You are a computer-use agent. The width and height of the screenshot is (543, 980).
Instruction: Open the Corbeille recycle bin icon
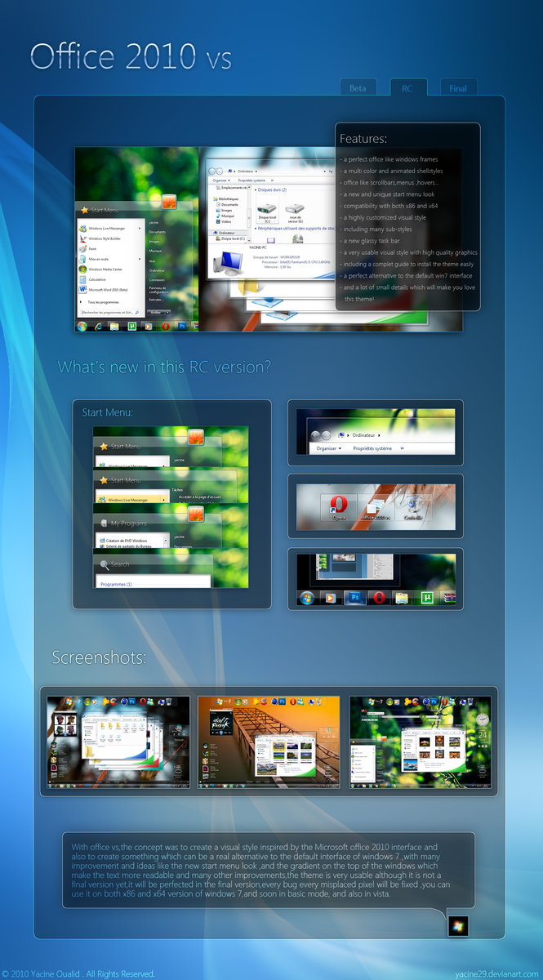(414, 507)
